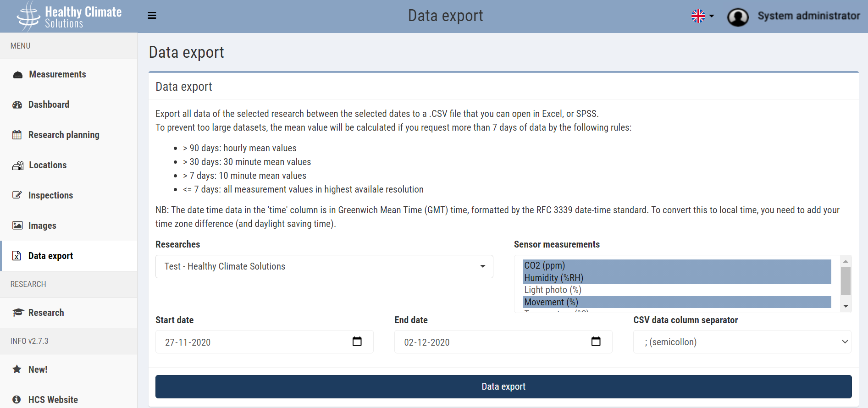Toggle the Movement (%) sensor option
Viewport: 868px width, 408px height.
click(551, 302)
